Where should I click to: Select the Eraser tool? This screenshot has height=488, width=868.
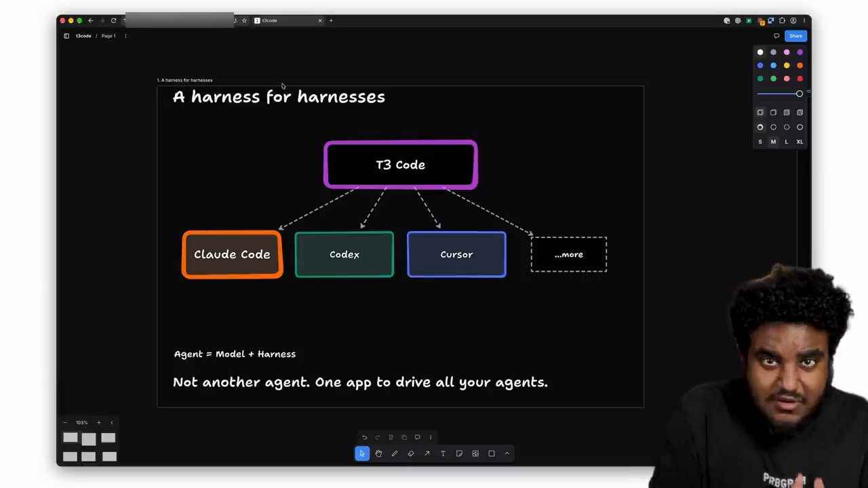[411, 453]
